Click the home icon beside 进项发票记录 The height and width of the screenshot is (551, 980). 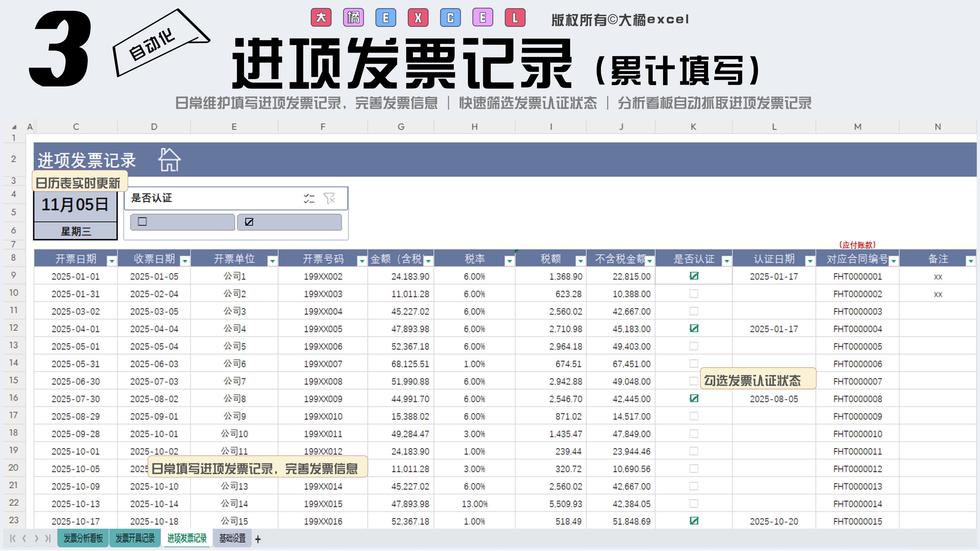pyautogui.click(x=169, y=160)
